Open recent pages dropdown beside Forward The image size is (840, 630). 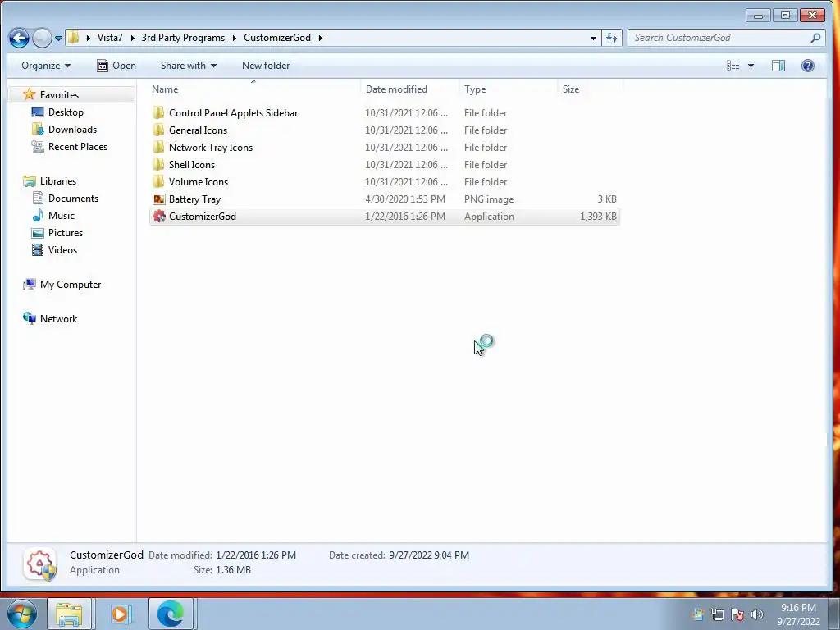click(58, 38)
